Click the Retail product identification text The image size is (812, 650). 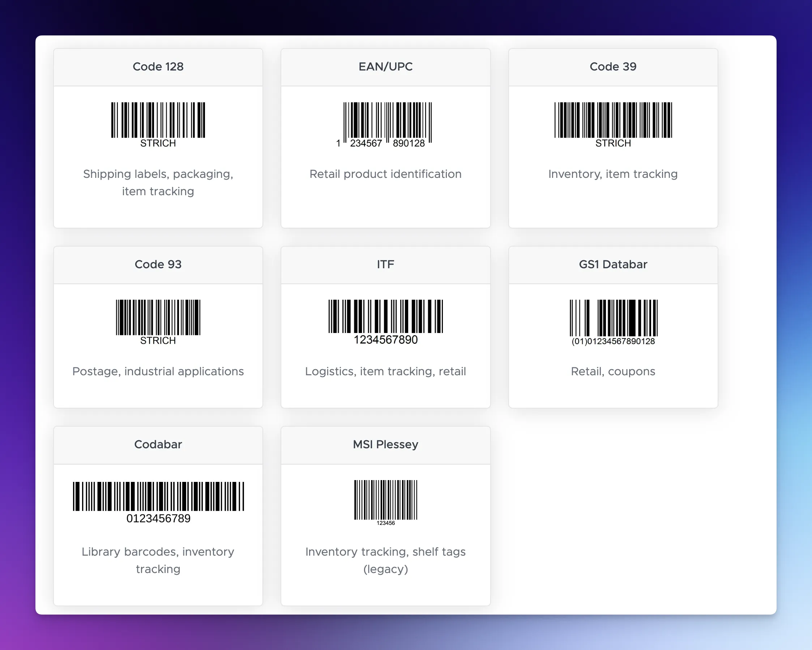[x=385, y=174]
